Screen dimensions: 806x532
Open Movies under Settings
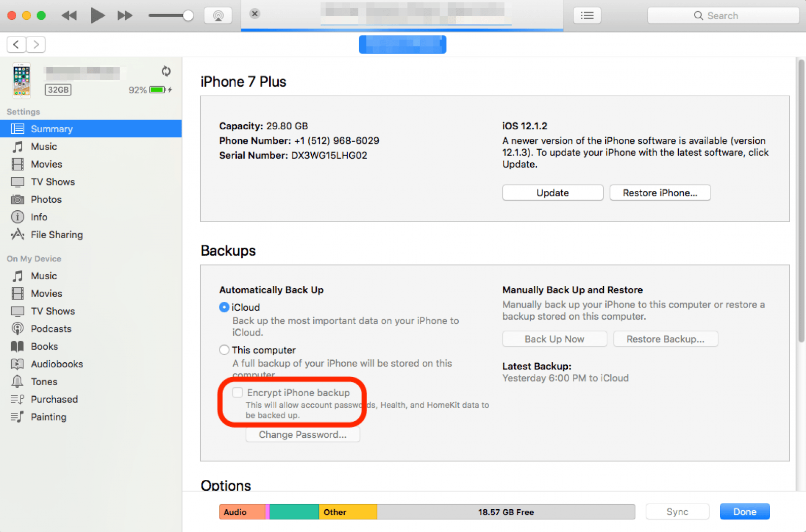pyautogui.click(x=91, y=164)
